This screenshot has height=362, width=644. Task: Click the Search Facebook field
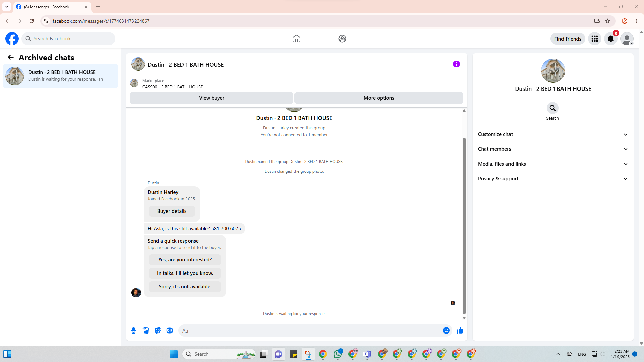[x=68, y=39]
